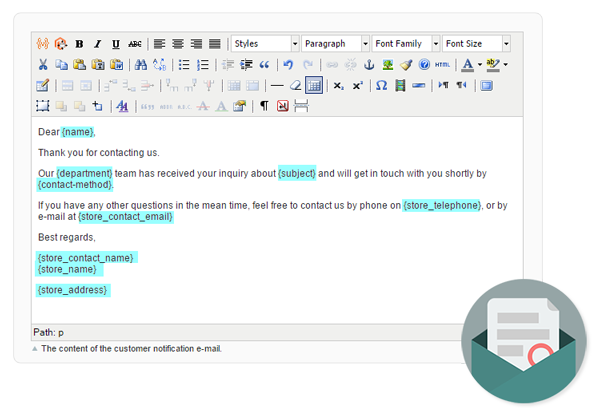Remove formatting with eraser icon
Screen dimensions: 600x415
[x=295, y=85]
